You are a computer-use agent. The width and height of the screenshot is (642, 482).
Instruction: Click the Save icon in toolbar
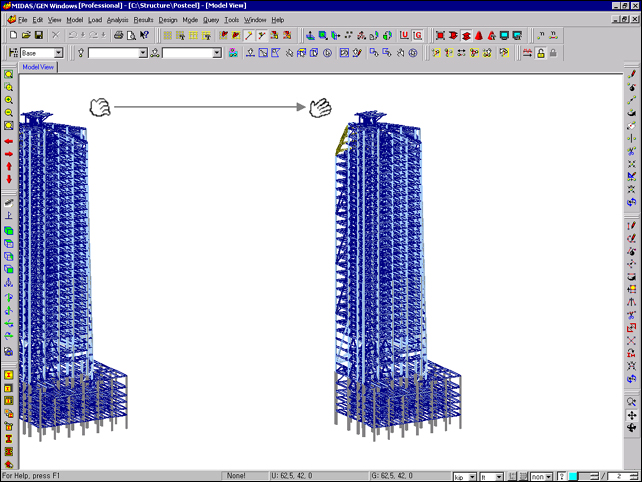38,36
